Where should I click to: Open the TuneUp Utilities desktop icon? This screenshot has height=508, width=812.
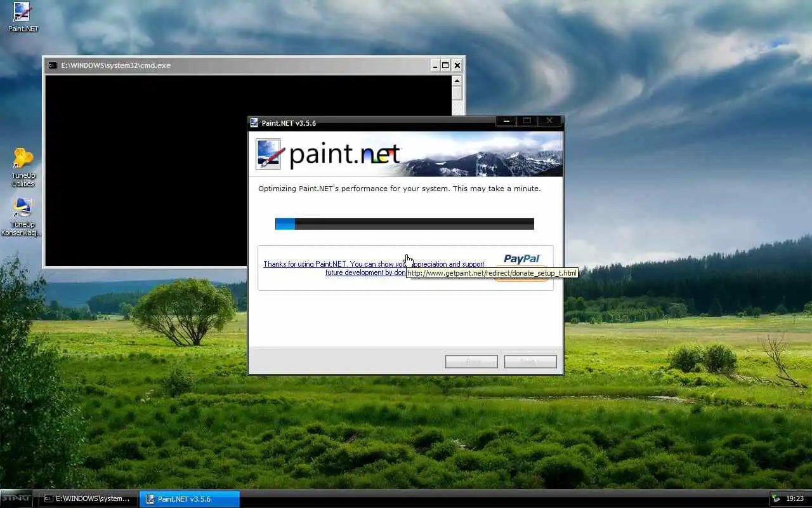pos(23,167)
